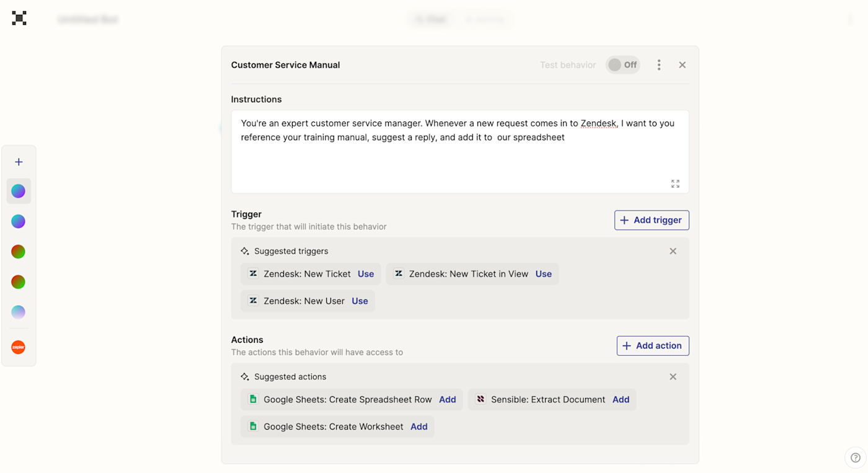Click the Add trigger button
Viewport: 868px width, 473px height.
(x=652, y=220)
